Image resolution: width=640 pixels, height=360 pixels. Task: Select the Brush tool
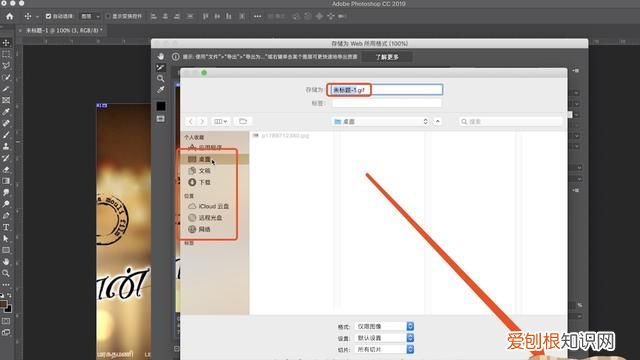coord(6,135)
